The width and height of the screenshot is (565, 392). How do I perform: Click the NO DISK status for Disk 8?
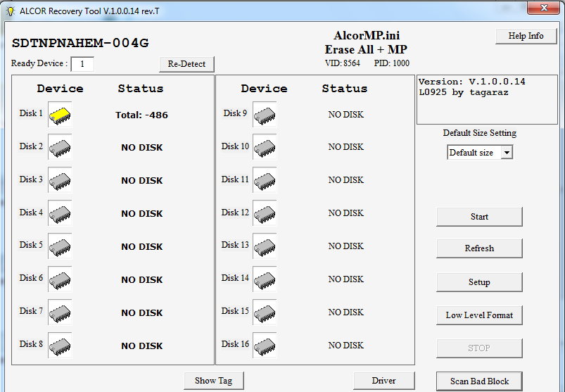coord(142,346)
